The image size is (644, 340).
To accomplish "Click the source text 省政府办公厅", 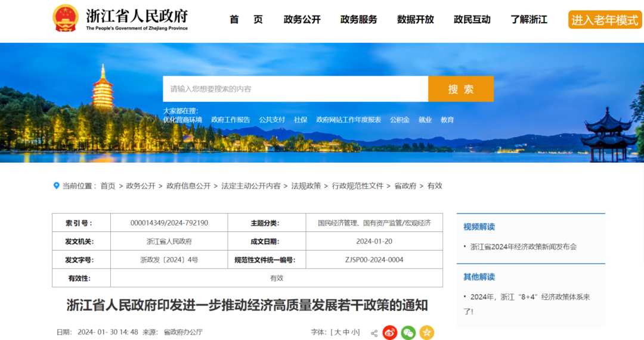I will [183, 332].
